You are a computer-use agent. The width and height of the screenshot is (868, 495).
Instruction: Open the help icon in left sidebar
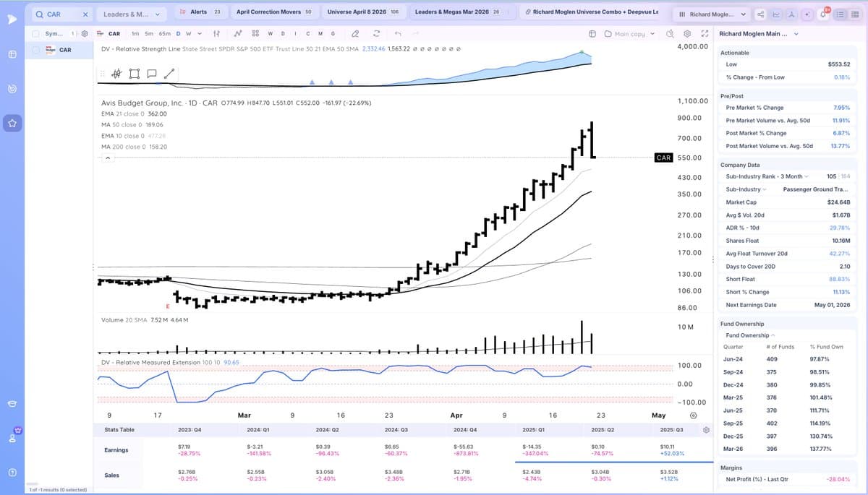point(12,473)
